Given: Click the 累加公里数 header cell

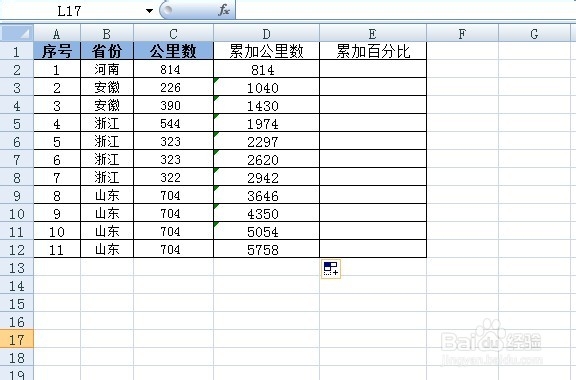Looking at the screenshot, I should click(x=267, y=51).
